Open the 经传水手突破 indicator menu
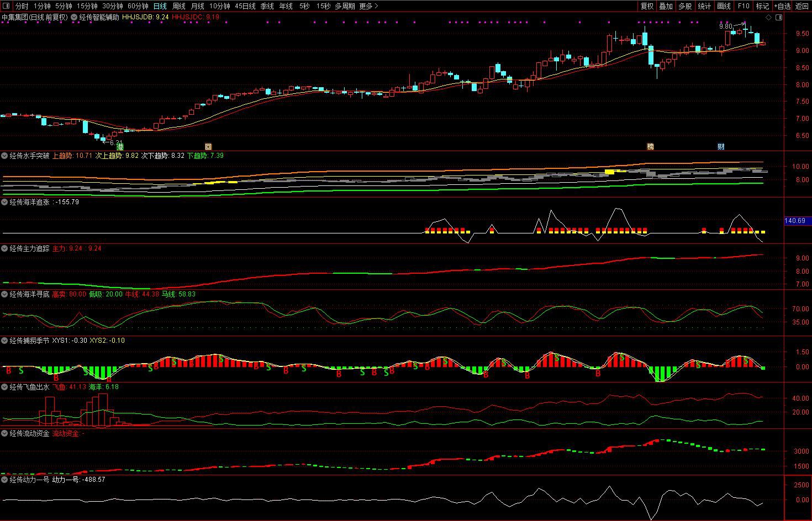 [4, 156]
